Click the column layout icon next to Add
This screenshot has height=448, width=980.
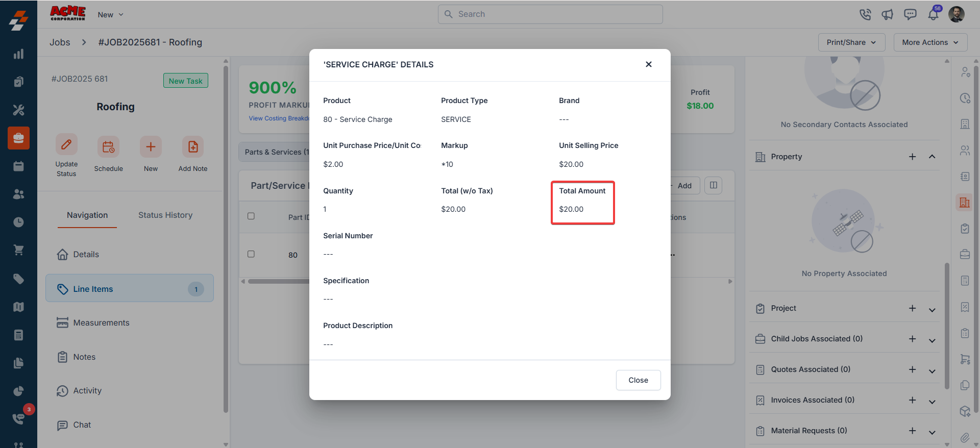[714, 185]
